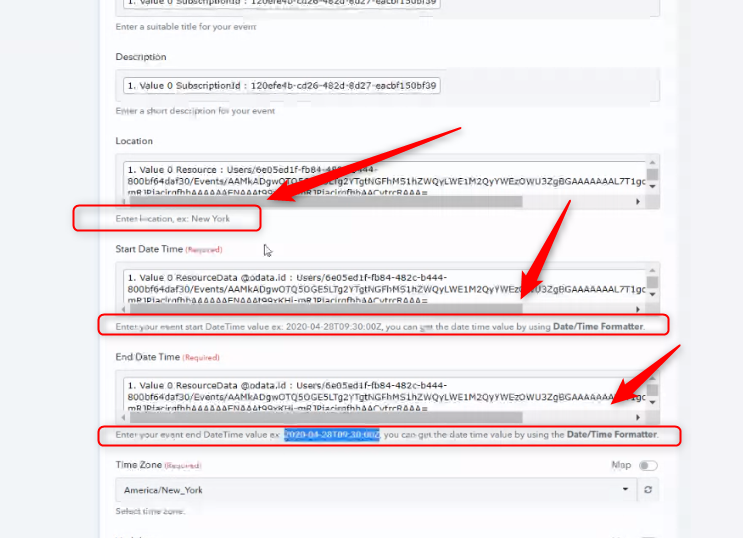
Task: Click Date/Time Formatter under End Date Time
Action: (612, 435)
